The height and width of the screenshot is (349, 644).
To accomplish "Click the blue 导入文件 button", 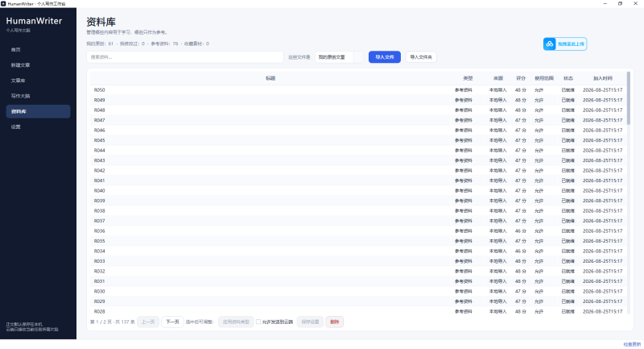I will 385,57.
